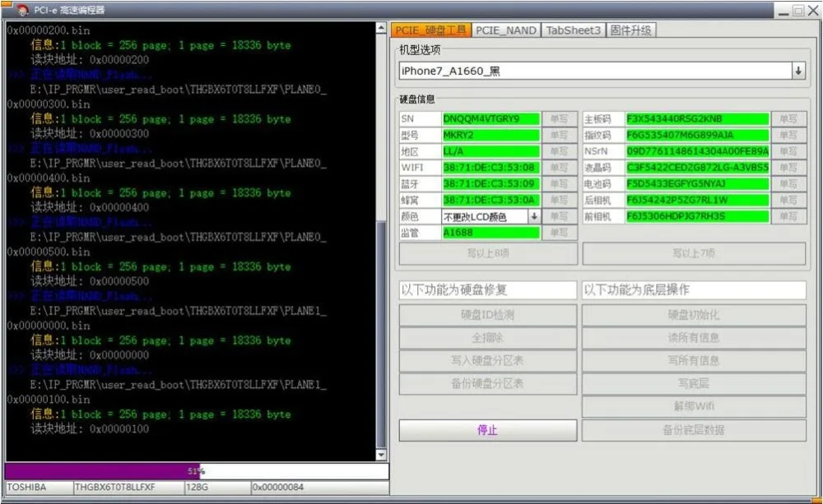
Task: Click 单写 button for 蜂窝 row
Action: tap(560, 200)
